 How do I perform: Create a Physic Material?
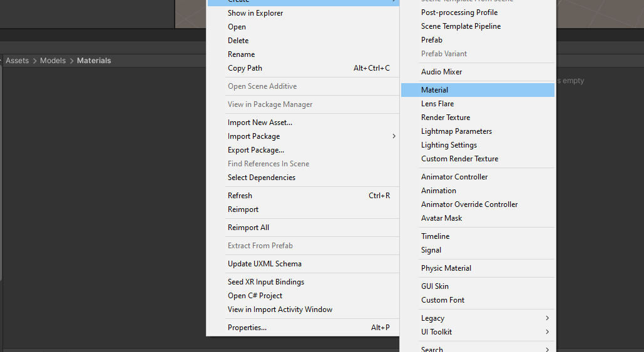[x=446, y=268]
